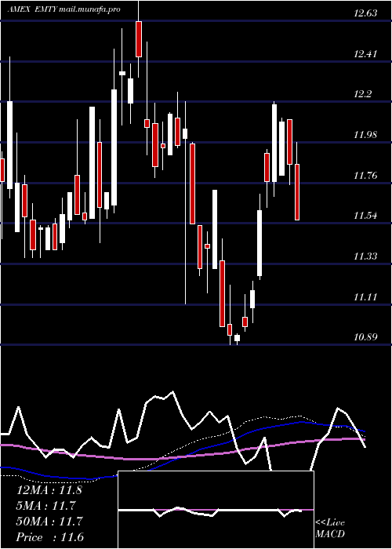Click the <<Live MACD label
392x549 pixels.
tap(330, 529)
